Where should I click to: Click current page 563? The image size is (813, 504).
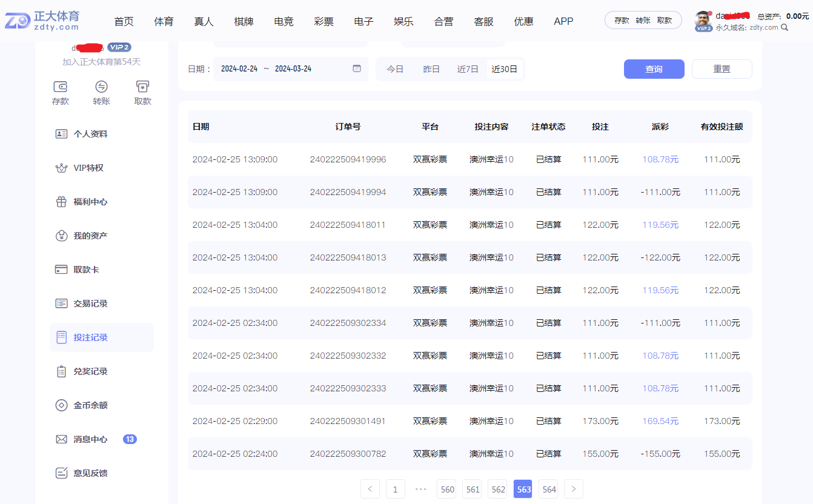pyautogui.click(x=524, y=489)
